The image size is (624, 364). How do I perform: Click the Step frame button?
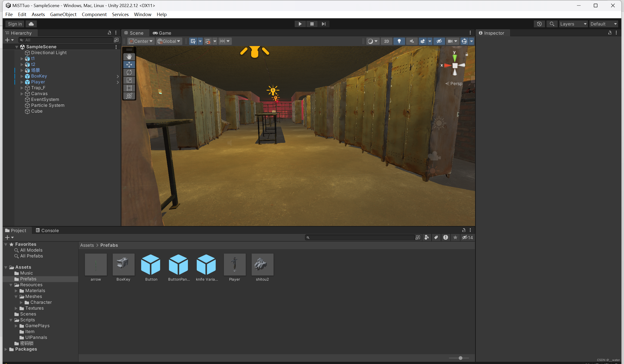pyautogui.click(x=323, y=24)
